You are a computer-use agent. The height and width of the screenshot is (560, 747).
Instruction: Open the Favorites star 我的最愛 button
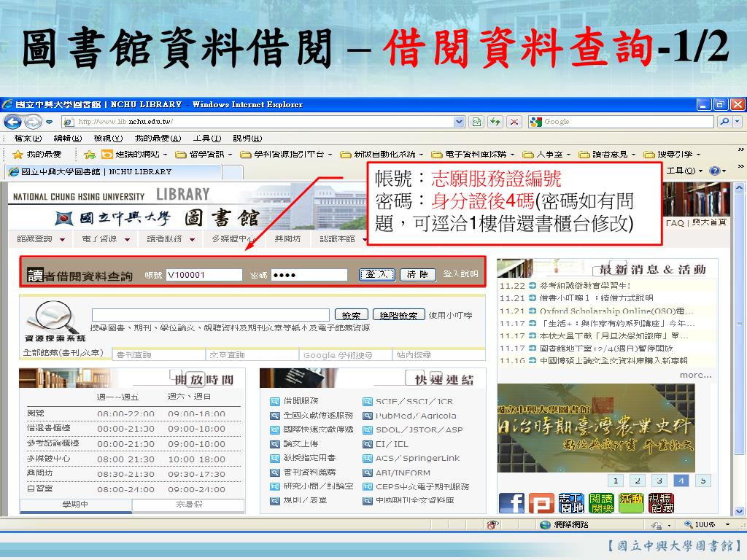coord(37,155)
